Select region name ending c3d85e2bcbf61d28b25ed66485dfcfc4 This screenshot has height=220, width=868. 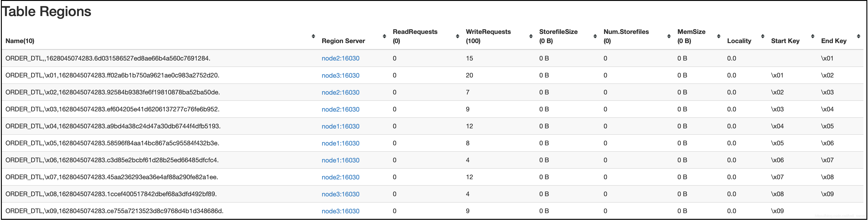tap(112, 160)
